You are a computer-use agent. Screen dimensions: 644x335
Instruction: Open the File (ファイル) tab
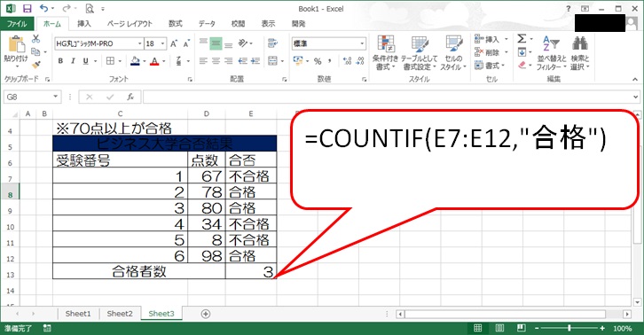pyautogui.click(x=17, y=24)
